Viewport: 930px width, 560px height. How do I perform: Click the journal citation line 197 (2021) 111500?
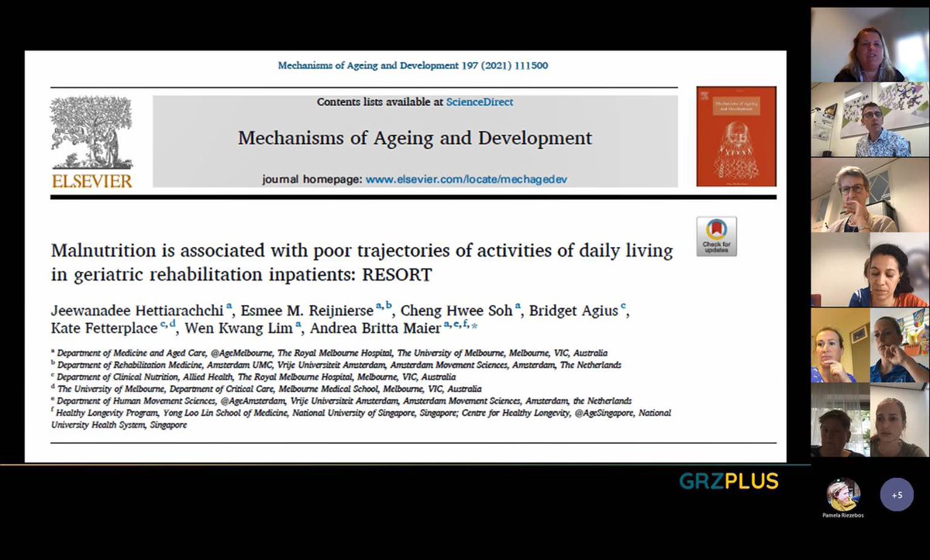tap(413, 66)
